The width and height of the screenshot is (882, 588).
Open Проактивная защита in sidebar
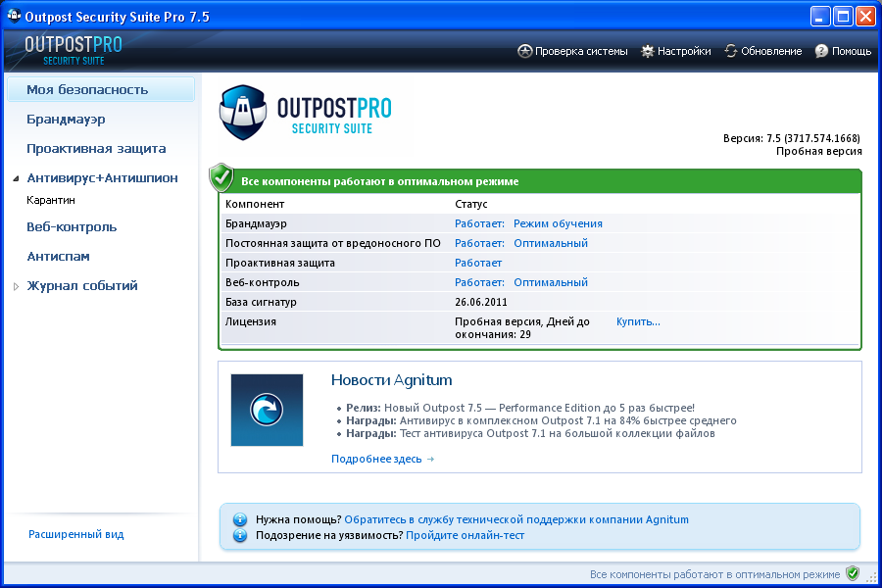[x=96, y=149]
